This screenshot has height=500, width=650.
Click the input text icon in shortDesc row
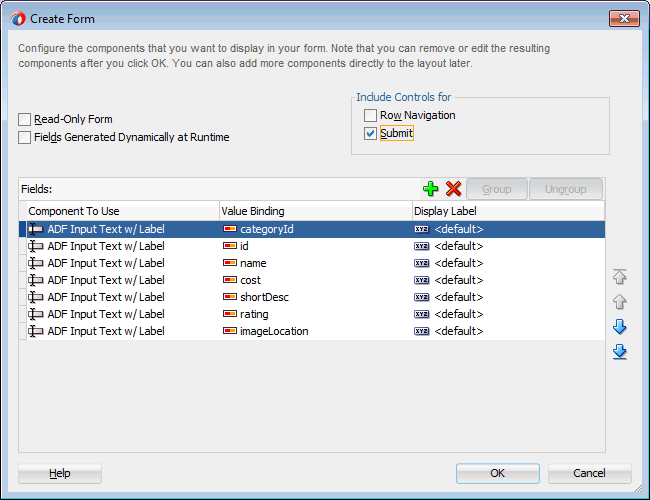coord(36,297)
